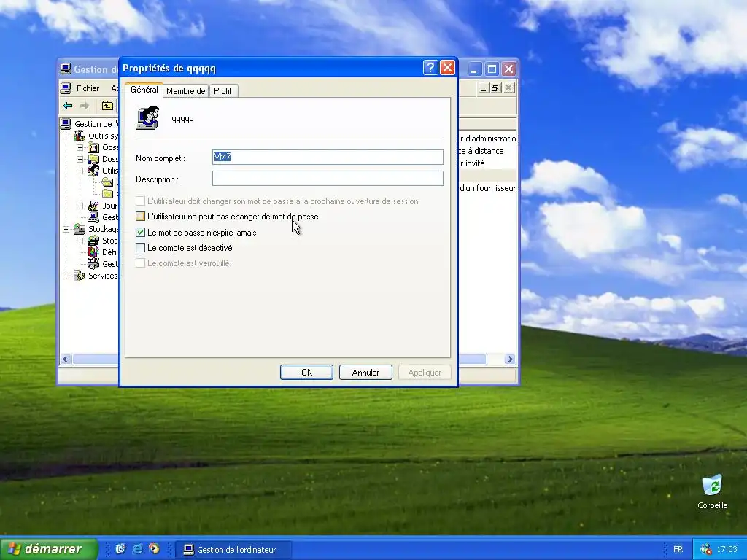Click the Stockage tree icon
Viewport: 747px width, 560px height.
coord(80,229)
